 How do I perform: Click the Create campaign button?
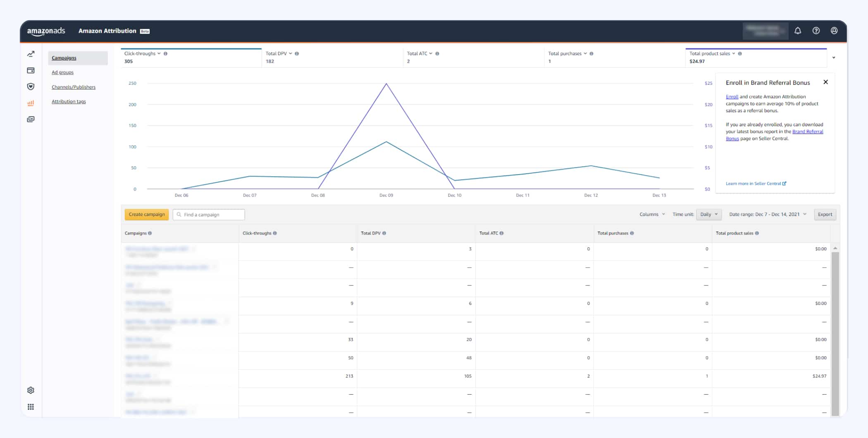[147, 214]
